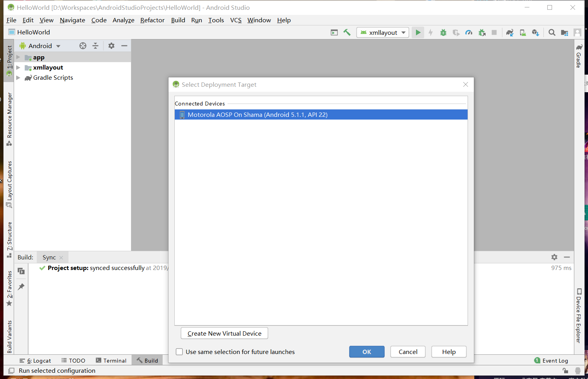Screen dimensions: 588x379
Task: Expand the xmllayout module tree node
Action: click(x=18, y=68)
